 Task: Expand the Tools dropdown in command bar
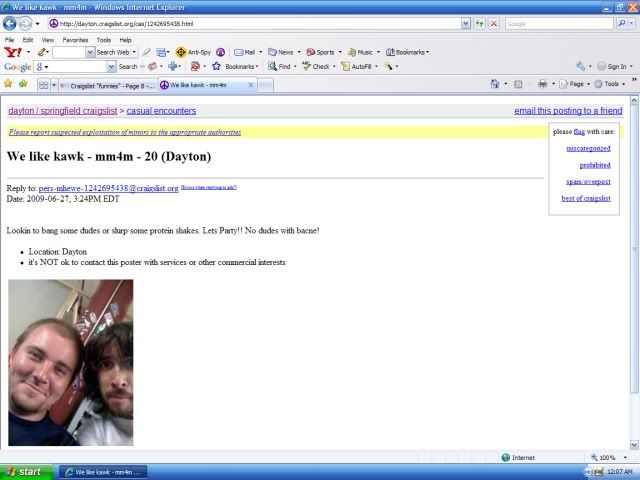coord(613,84)
